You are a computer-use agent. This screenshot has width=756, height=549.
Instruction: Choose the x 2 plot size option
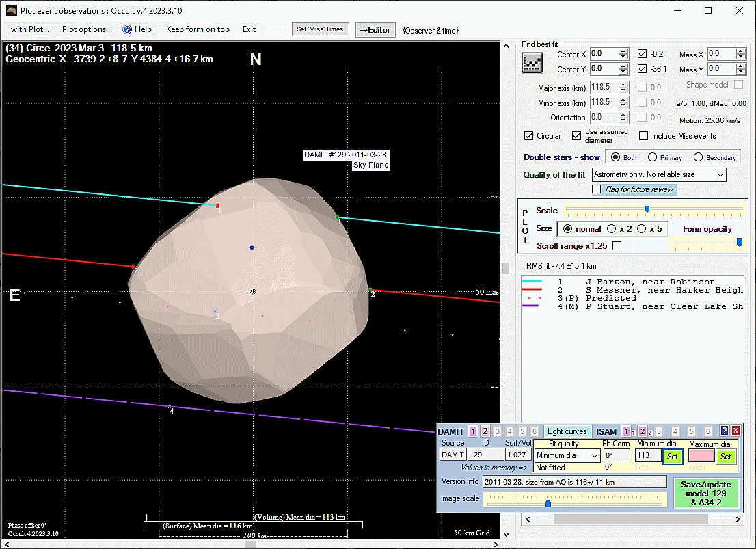pos(612,229)
